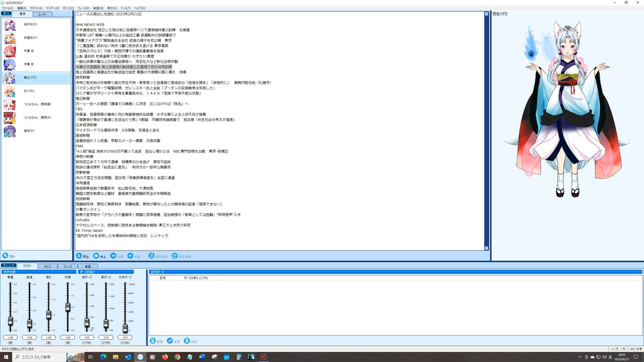Select ついなちゃん（関西弁）voice icon

(x=9, y=118)
